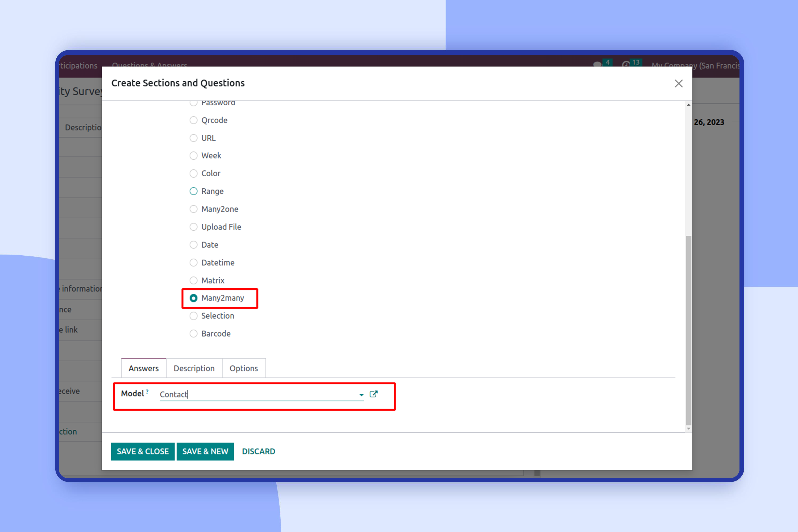Select the Range radio option
The height and width of the screenshot is (532, 798).
coord(193,191)
